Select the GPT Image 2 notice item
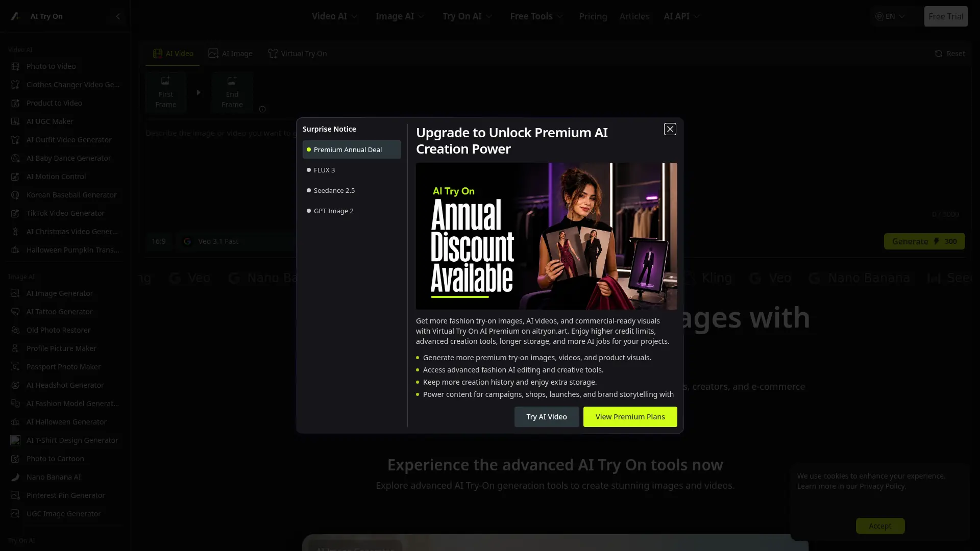The image size is (980, 551). coord(352,211)
